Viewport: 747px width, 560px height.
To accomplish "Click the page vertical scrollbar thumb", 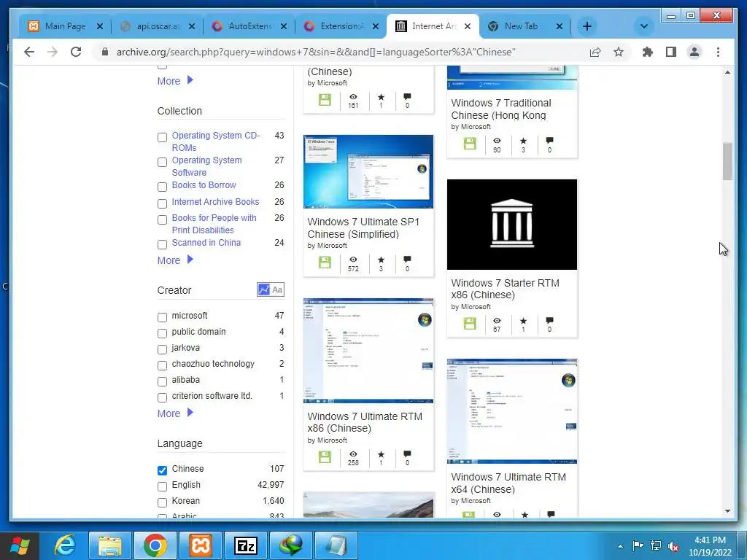I will [727, 161].
